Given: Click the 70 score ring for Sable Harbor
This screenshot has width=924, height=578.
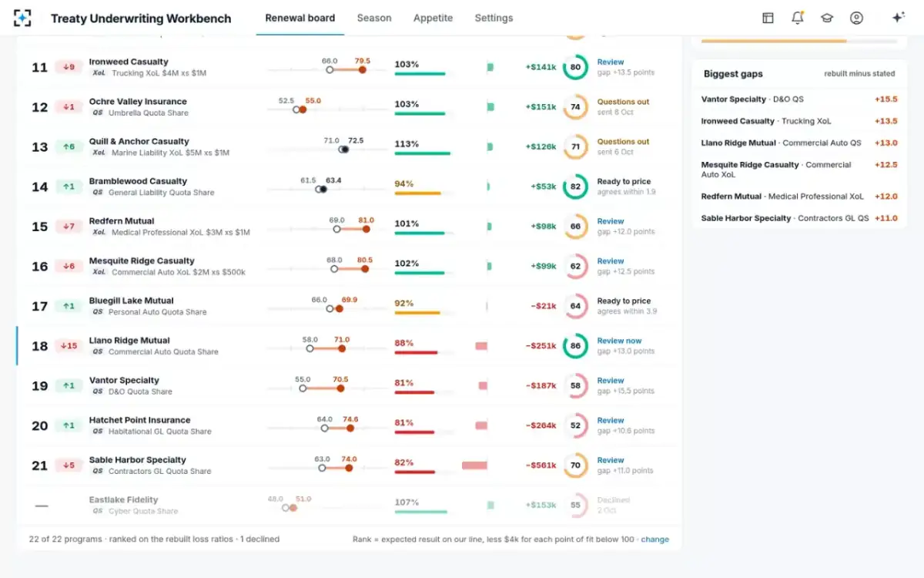Looking at the screenshot, I should 575,465.
